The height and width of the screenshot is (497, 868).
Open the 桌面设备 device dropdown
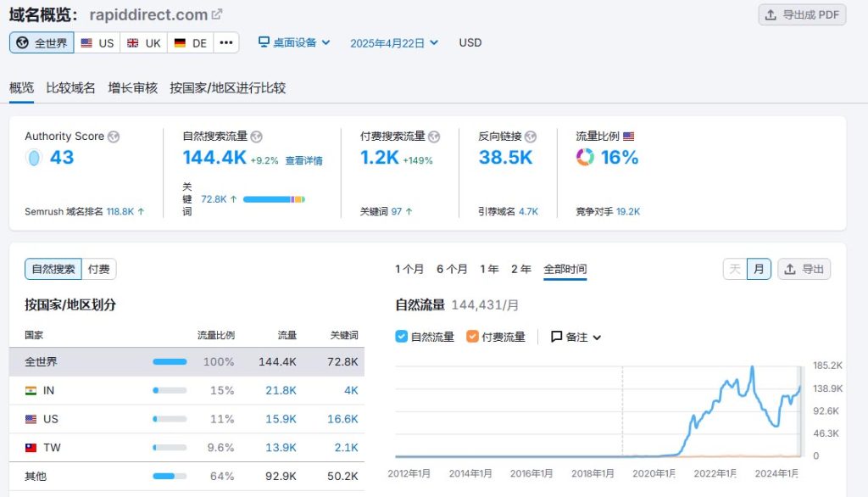[x=294, y=42]
